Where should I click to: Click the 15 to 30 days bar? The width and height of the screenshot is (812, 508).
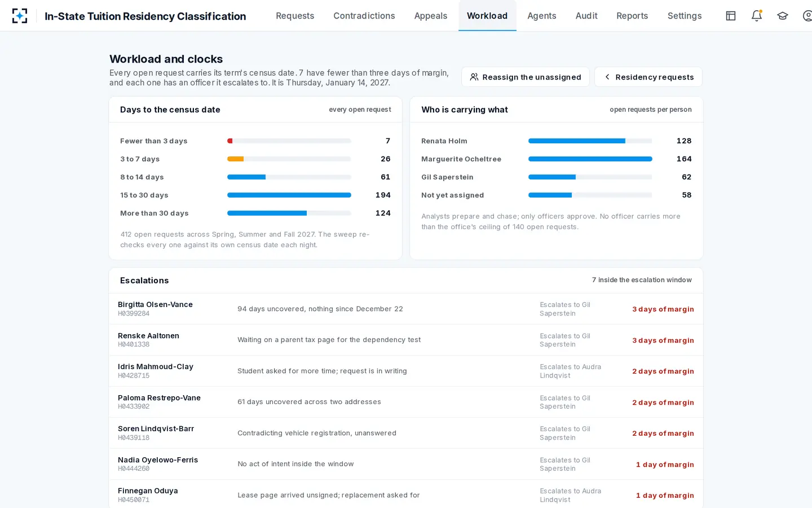click(x=289, y=195)
